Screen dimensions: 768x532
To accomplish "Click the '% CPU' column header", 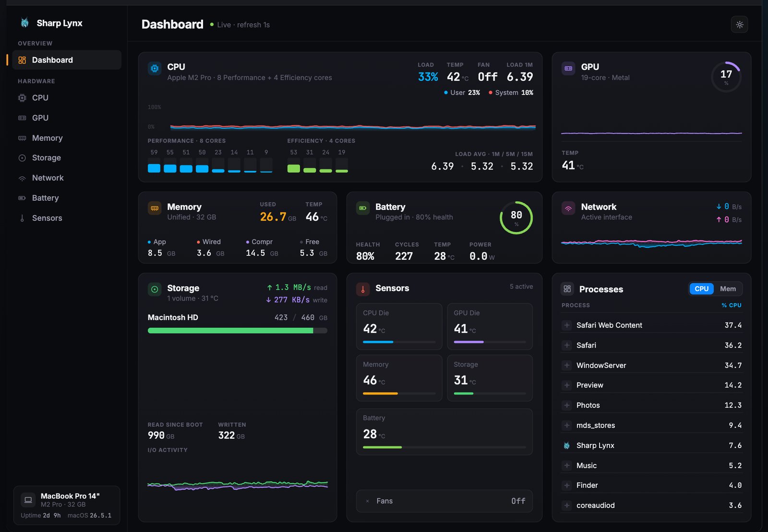I will point(732,305).
